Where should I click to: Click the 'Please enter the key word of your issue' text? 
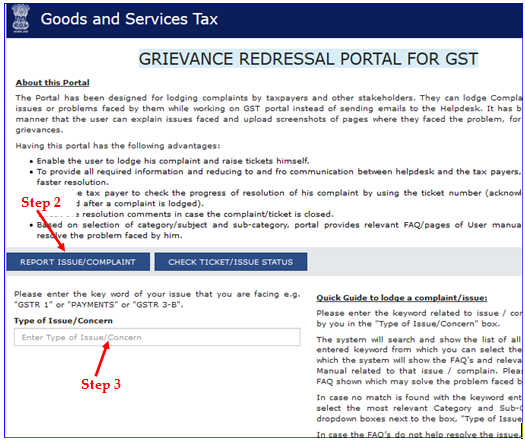coord(157,299)
